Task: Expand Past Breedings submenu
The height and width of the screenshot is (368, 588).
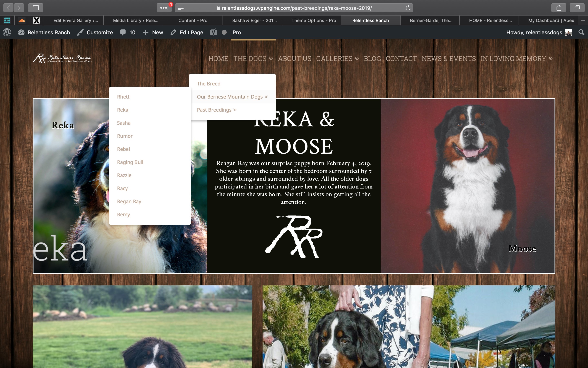Action: point(232,110)
